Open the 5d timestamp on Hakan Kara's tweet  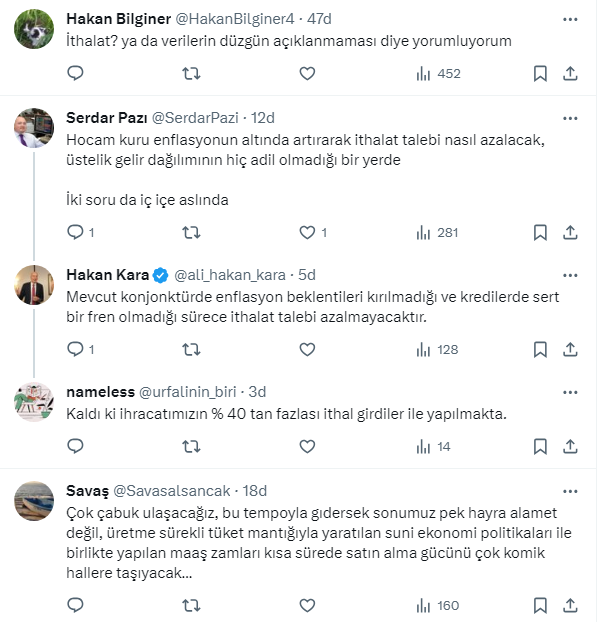307,274
